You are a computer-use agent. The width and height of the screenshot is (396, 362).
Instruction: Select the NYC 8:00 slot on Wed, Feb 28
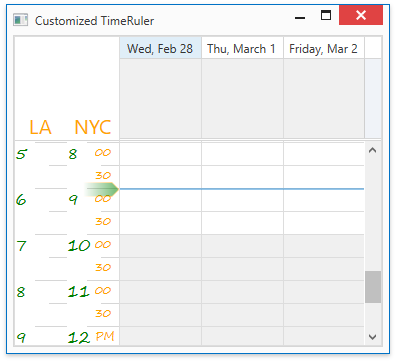tap(160, 154)
